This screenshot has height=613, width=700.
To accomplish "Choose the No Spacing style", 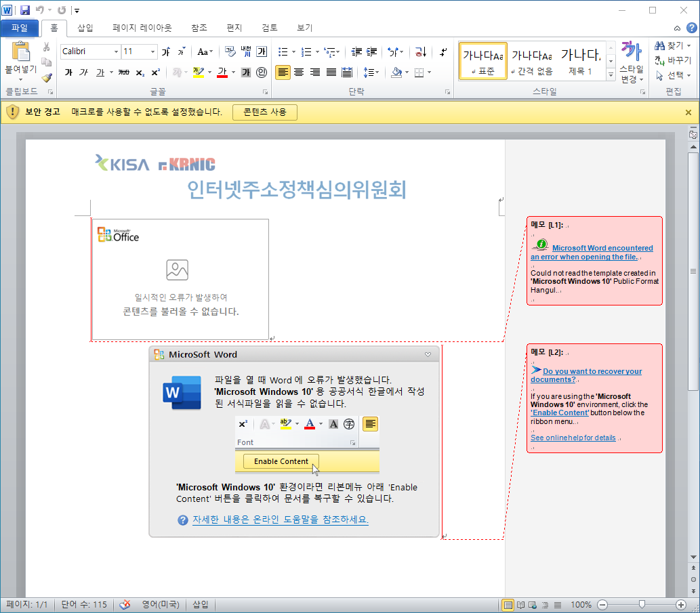I will (x=532, y=62).
